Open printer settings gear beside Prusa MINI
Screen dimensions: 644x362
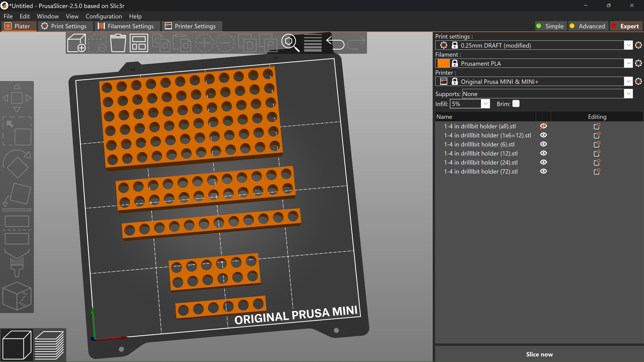pos(638,81)
